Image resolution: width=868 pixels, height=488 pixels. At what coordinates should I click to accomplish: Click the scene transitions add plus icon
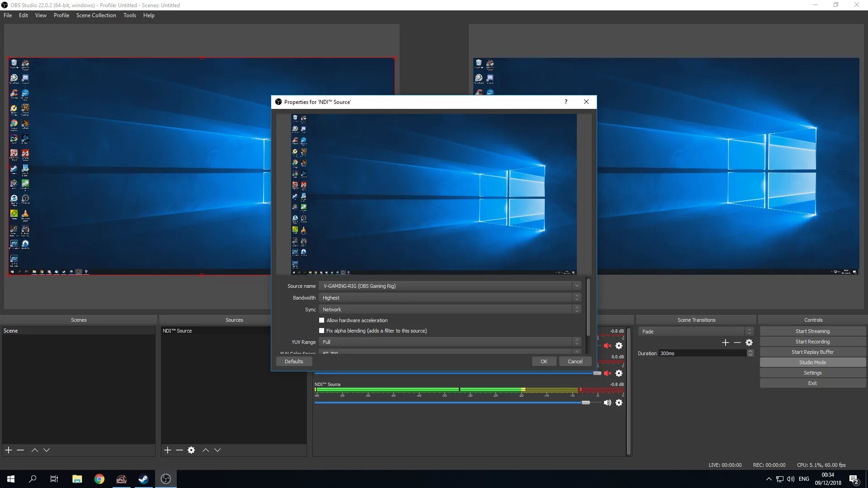[x=726, y=343]
